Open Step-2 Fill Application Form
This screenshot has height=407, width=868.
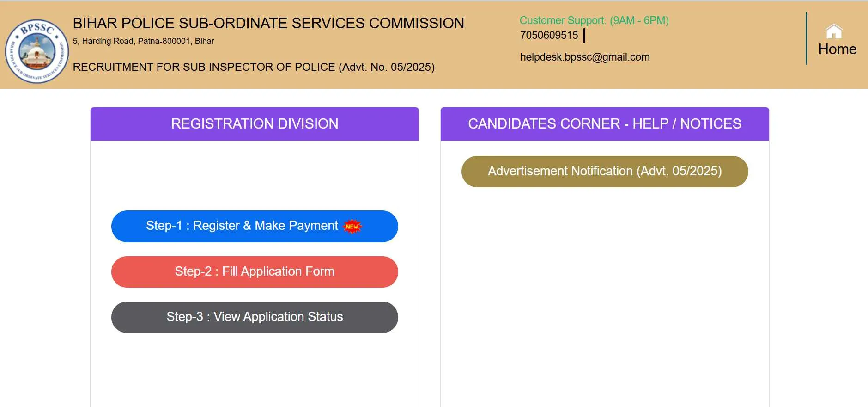255,271
